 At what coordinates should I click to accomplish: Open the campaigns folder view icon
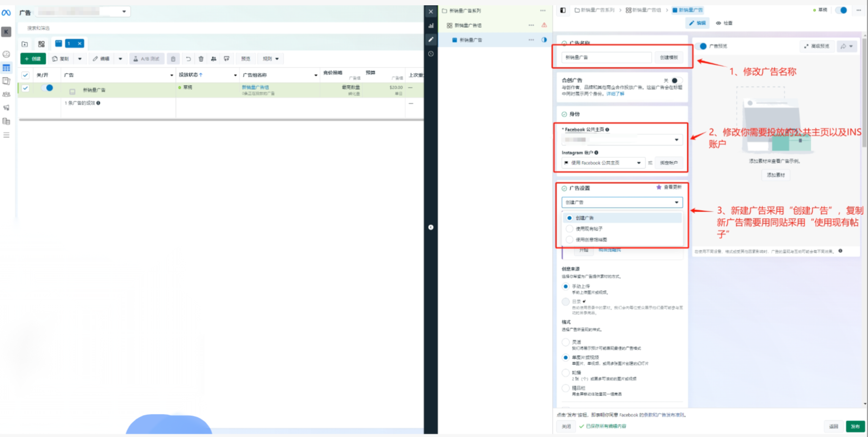pos(25,44)
